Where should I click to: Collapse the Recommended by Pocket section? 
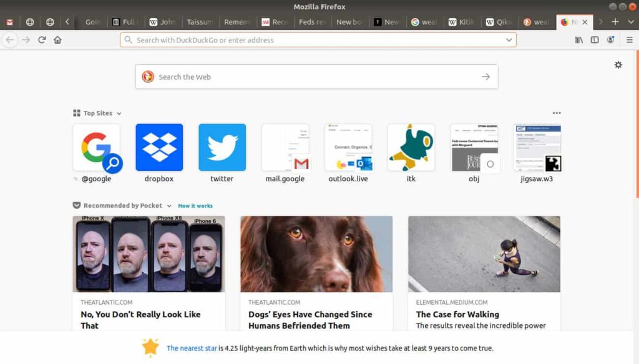[169, 206]
